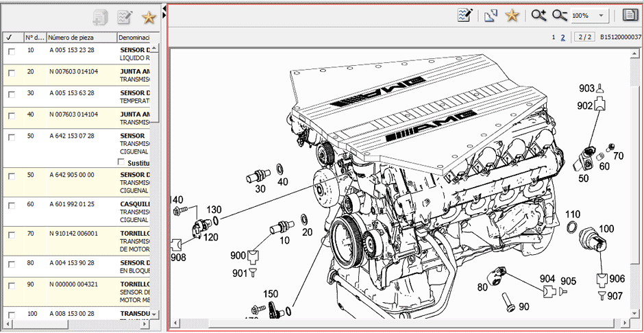This screenshot has height=333, width=644.
Task: Click the diagram favorites star icon
Action: tap(512, 16)
